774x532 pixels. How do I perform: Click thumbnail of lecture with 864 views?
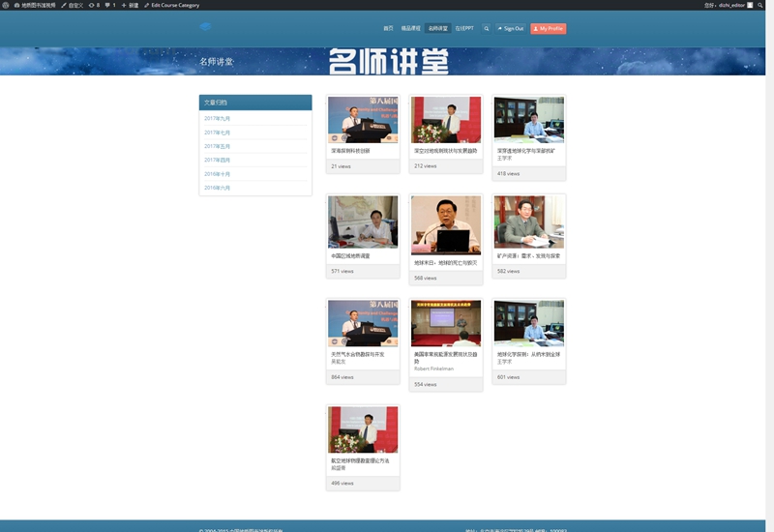(x=363, y=323)
